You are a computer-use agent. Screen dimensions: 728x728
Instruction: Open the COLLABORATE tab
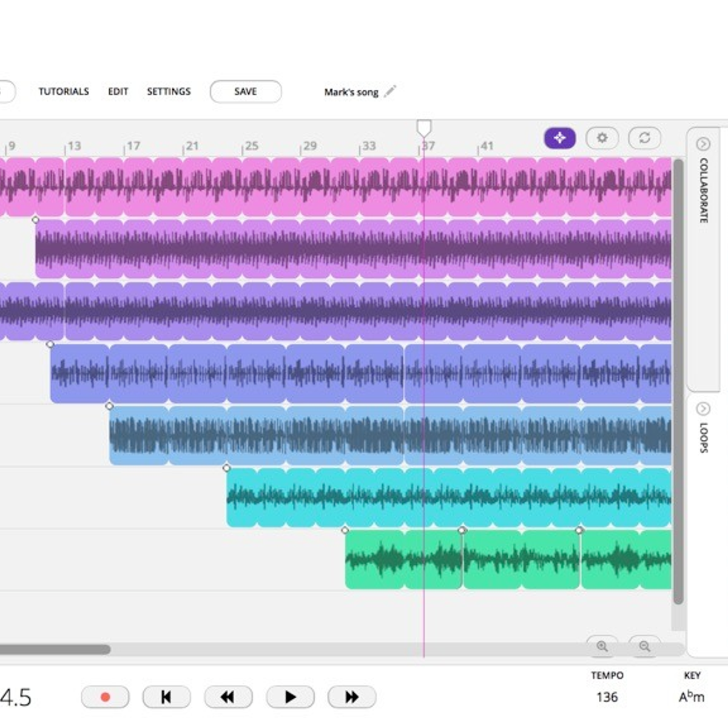[x=702, y=190]
